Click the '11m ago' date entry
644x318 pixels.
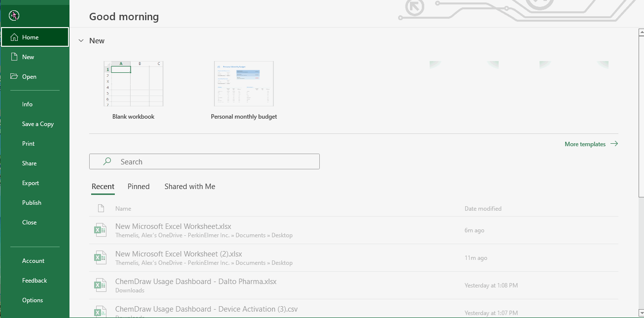coord(476,258)
